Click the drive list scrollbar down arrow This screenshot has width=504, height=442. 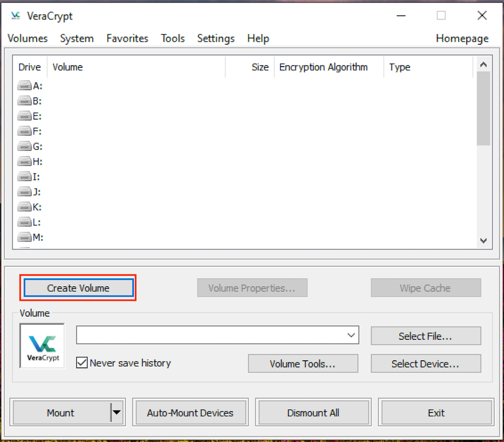(483, 241)
